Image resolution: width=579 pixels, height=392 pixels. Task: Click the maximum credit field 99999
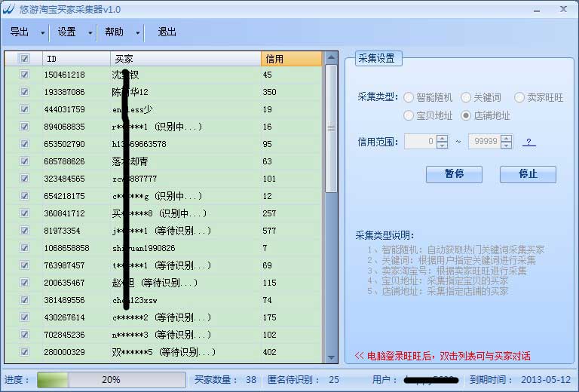[485, 142]
